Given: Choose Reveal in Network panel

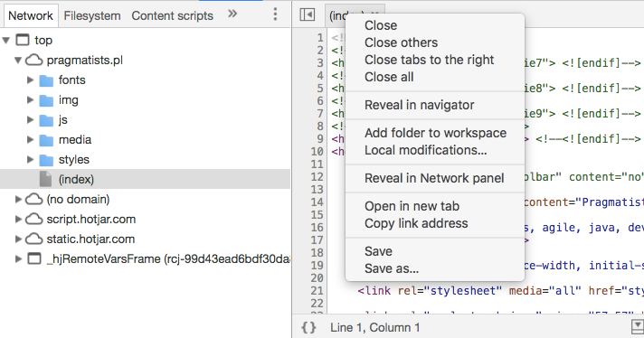Looking at the screenshot, I should click(x=435, y=178).
